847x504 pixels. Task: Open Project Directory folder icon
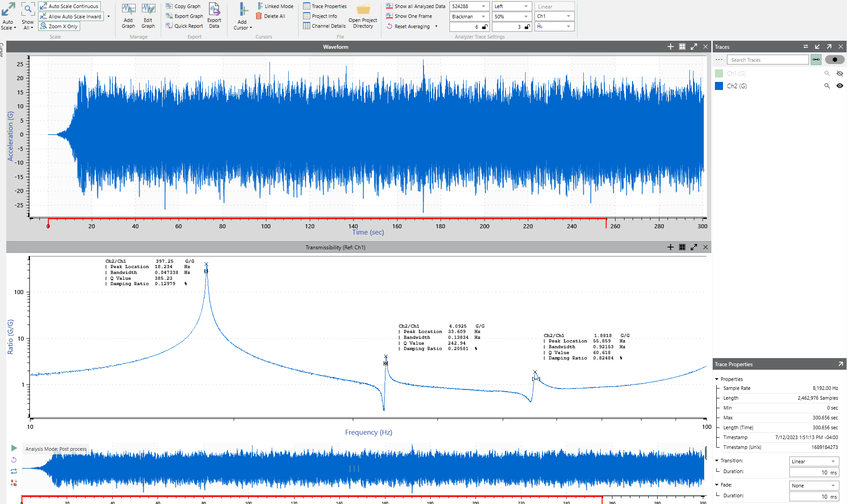point(363,16)
